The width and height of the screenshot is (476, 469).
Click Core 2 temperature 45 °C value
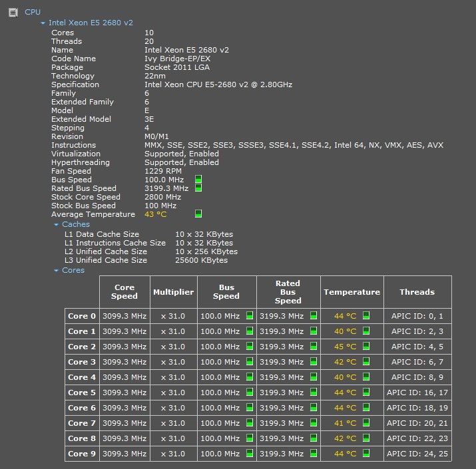[x=345, y=347]
